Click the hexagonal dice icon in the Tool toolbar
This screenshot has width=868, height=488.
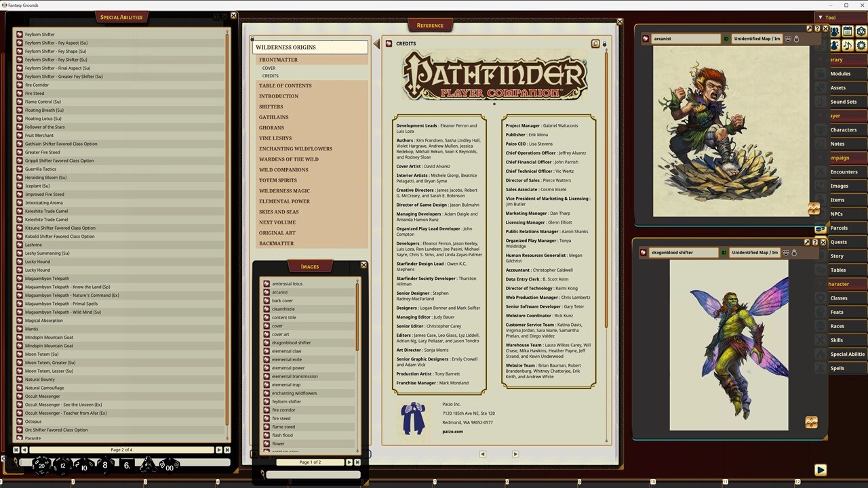(861, 31)
